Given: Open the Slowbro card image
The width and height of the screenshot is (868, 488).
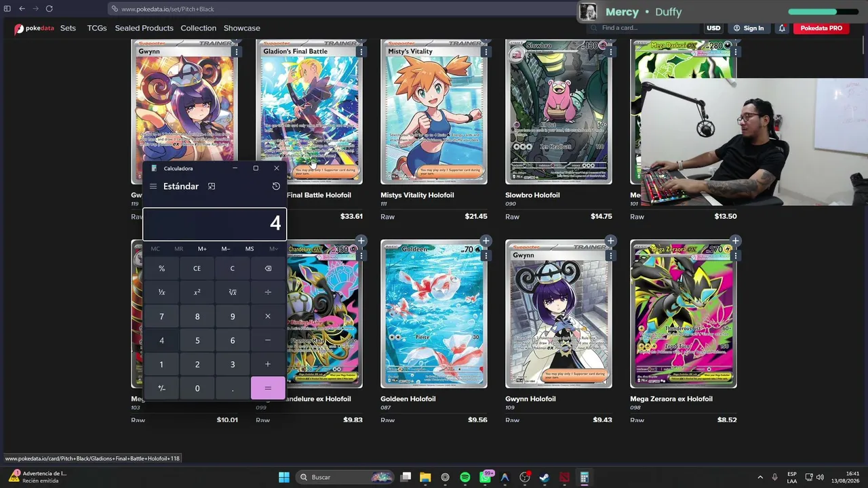Looking at the screenshot, I should pos(559,111).
